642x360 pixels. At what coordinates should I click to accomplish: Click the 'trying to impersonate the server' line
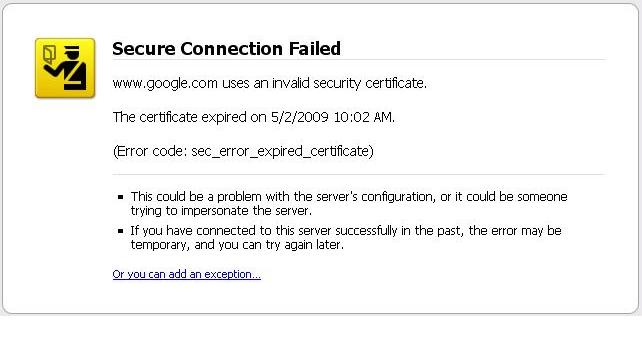(221, 211)
